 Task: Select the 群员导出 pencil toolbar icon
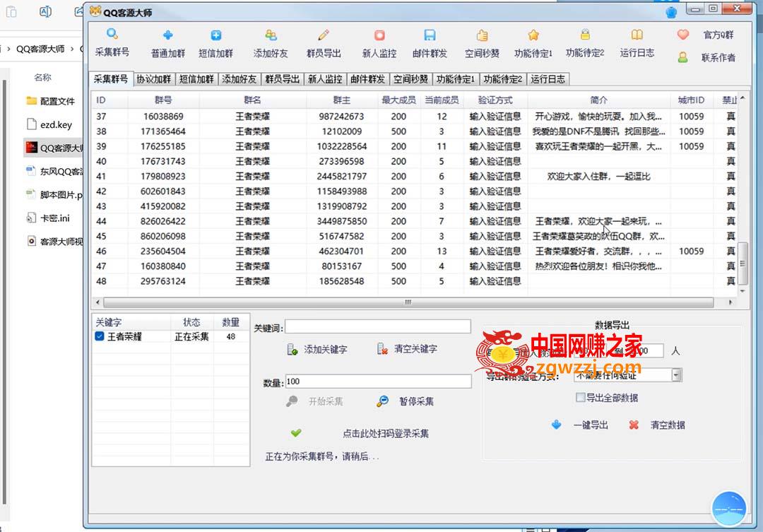[x=324, y=35]
